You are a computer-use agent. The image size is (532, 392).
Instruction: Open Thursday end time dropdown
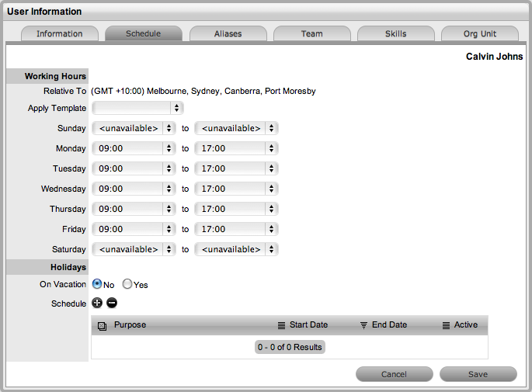tap(236, 209)
